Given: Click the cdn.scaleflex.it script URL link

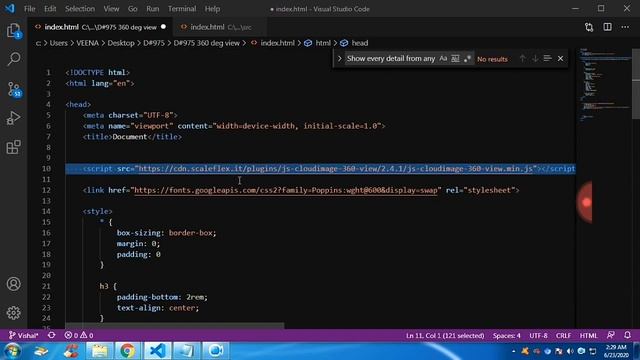Looking at the screenshot, I should (336, 169).
